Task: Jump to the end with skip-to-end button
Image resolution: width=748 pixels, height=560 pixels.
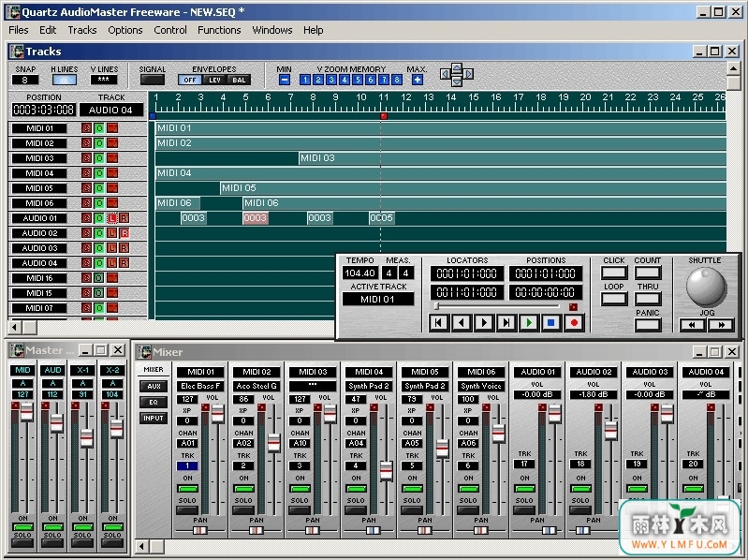Action: coord(506,323)
